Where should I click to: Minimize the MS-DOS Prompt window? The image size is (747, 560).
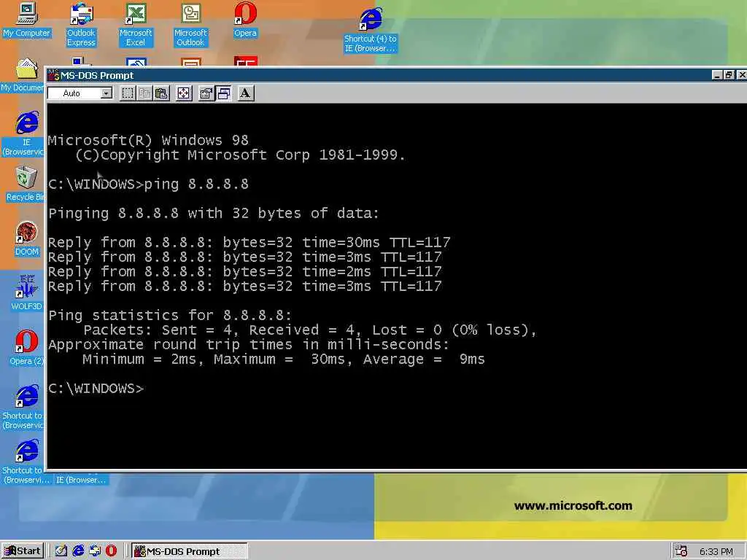[x=717, y=75]
